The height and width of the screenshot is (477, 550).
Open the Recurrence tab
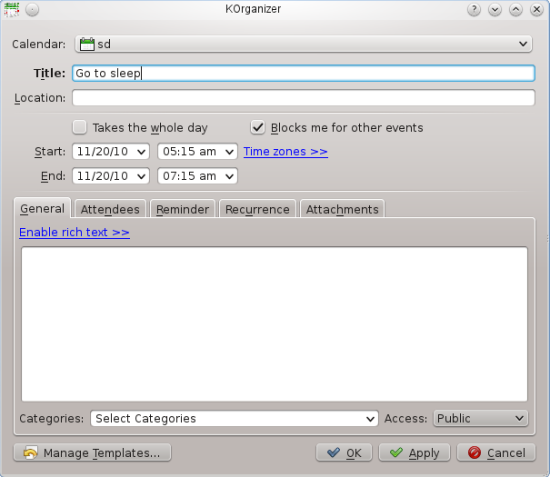[x=257, y=209]
